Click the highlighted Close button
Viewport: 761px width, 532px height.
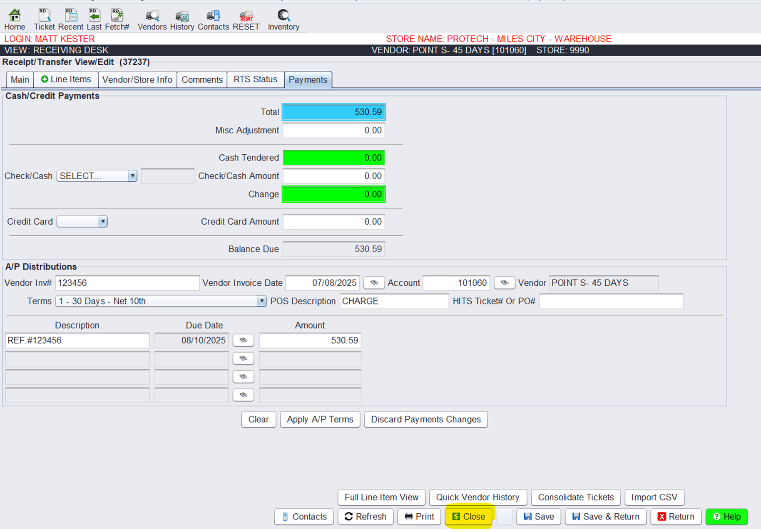pos(469,517)
